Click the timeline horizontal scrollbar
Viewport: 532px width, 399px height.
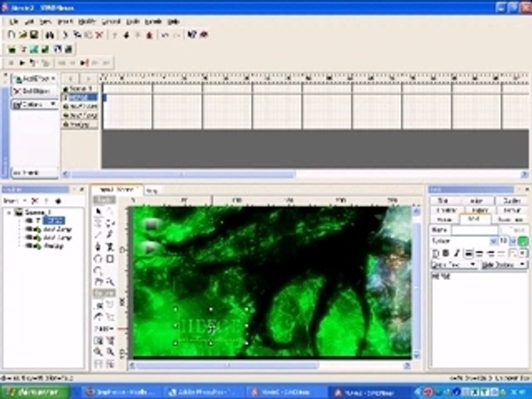point(294,175)
